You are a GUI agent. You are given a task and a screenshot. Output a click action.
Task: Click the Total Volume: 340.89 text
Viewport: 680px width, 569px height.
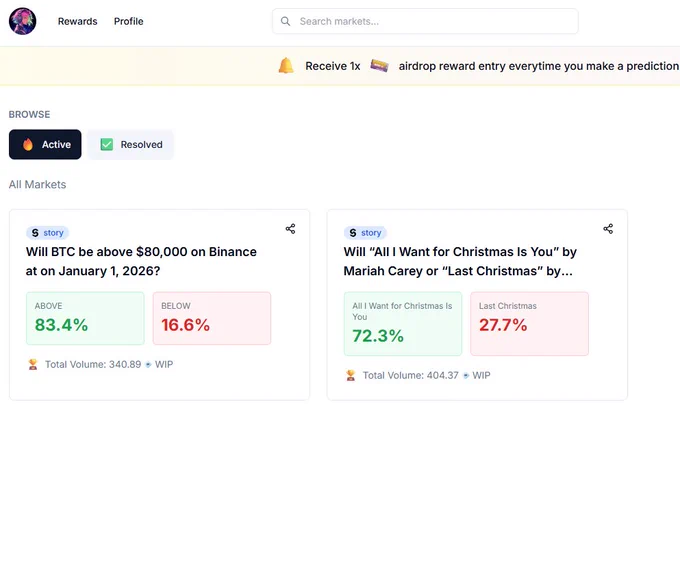coord(93,364)
